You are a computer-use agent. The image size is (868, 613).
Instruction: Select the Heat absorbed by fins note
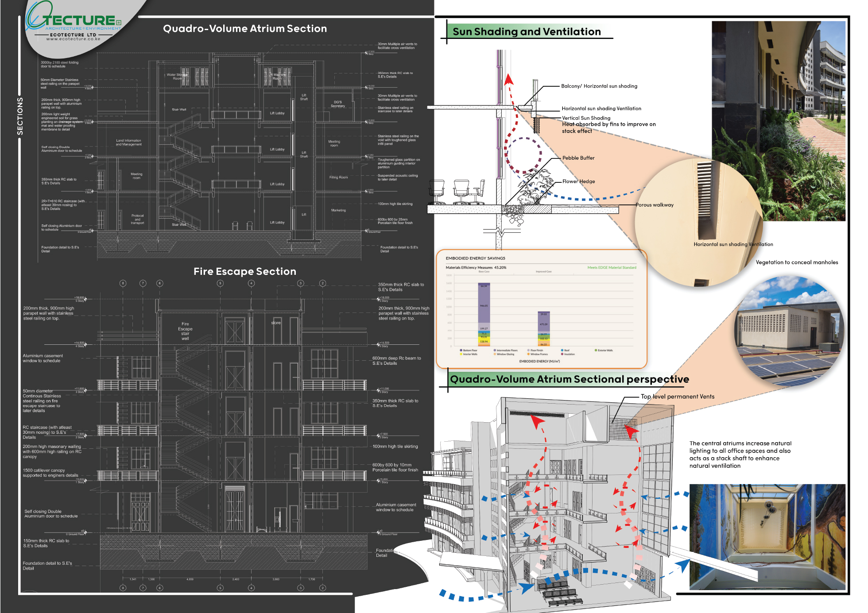click(609, 127)
